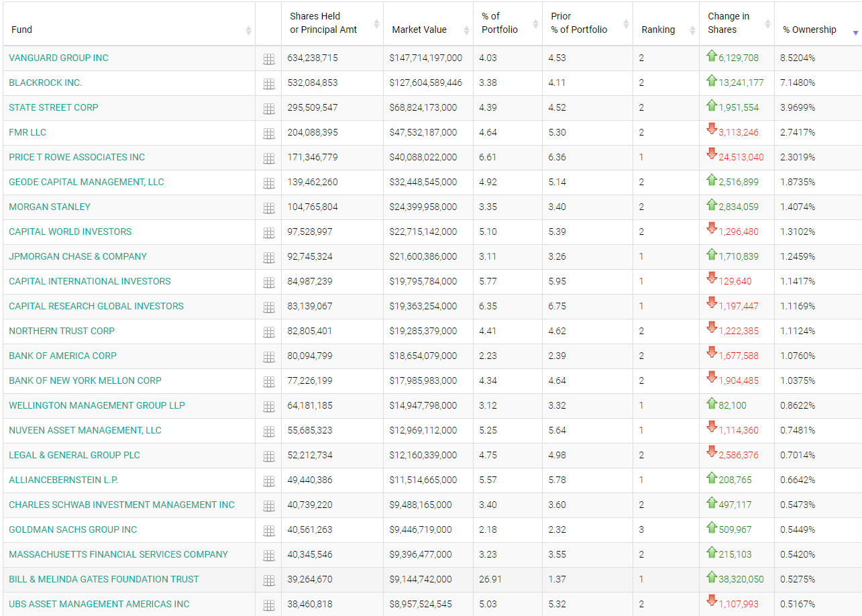Sort by Prior % of Portfolio arrows

(626, 24)
